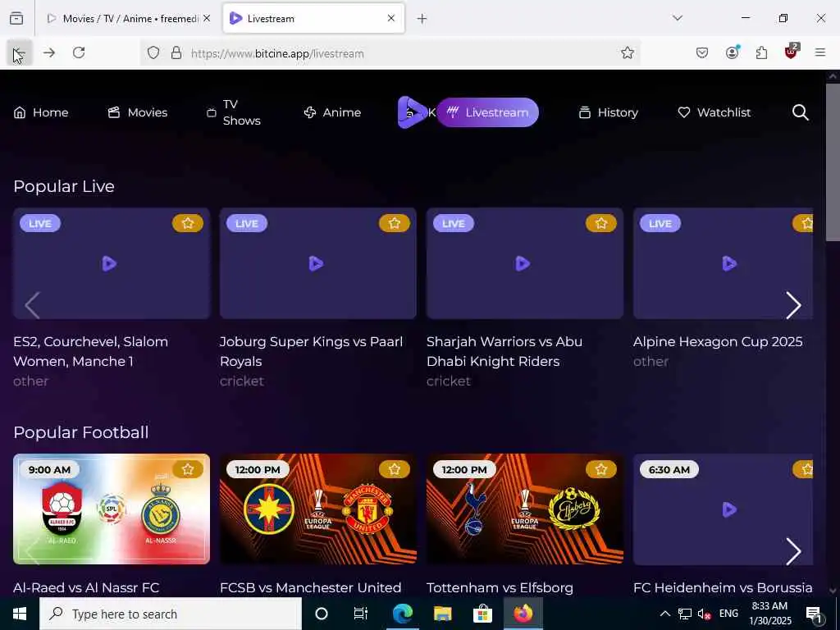Viewport: 840px width, 630px height.
Task: Open Watchlist in site navigation
Action: point(714,112)
